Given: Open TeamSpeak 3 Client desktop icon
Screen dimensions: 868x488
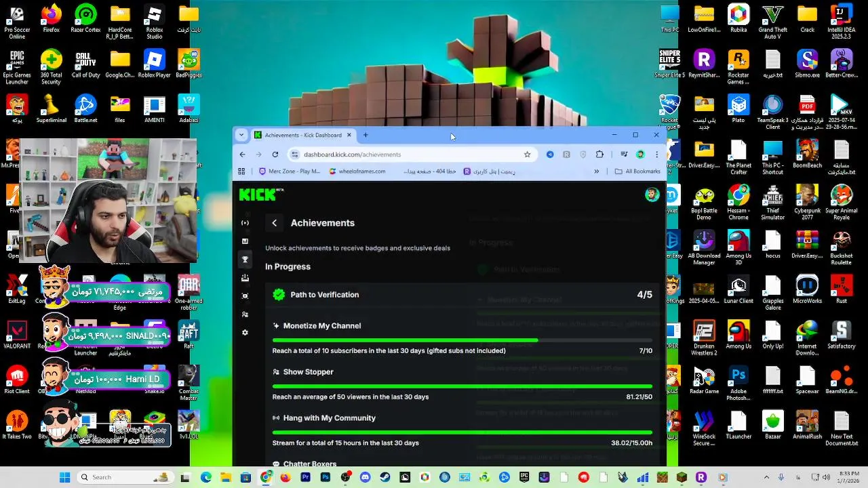Looking at the screenshot, I should [x=772, y=112].
